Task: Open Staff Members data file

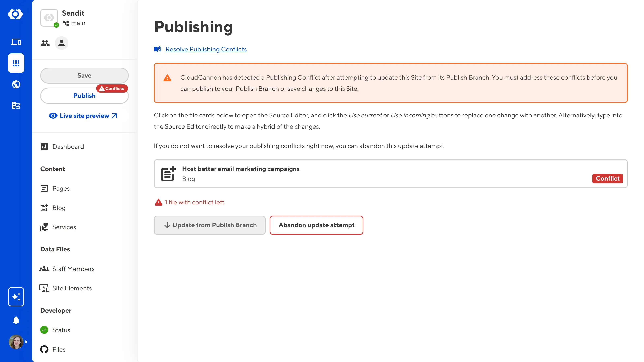Action: [73, 269]
